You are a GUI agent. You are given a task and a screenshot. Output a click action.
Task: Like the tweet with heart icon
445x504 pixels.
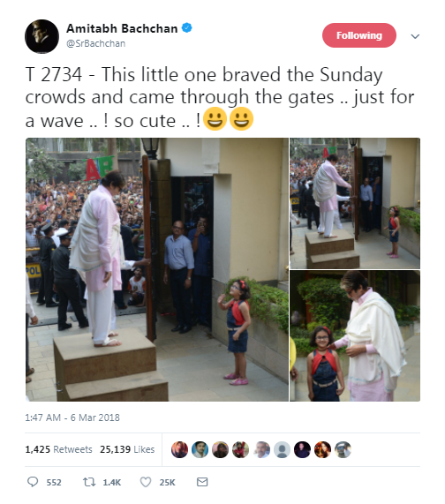tap(146, 482)
